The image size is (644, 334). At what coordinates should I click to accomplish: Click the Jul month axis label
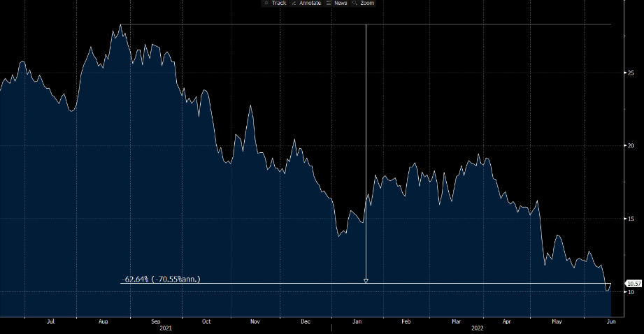tap(50, 321)
